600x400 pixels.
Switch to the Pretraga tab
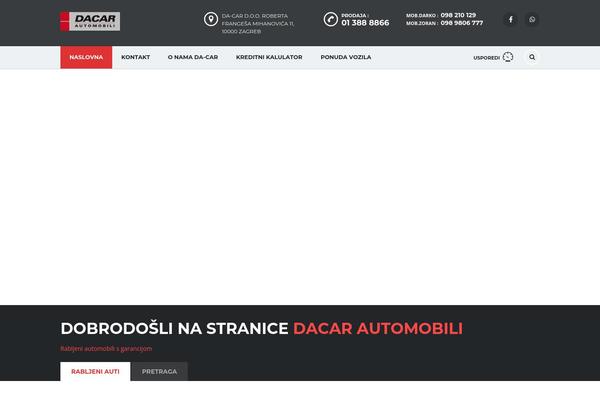click(x=160, y=371)
